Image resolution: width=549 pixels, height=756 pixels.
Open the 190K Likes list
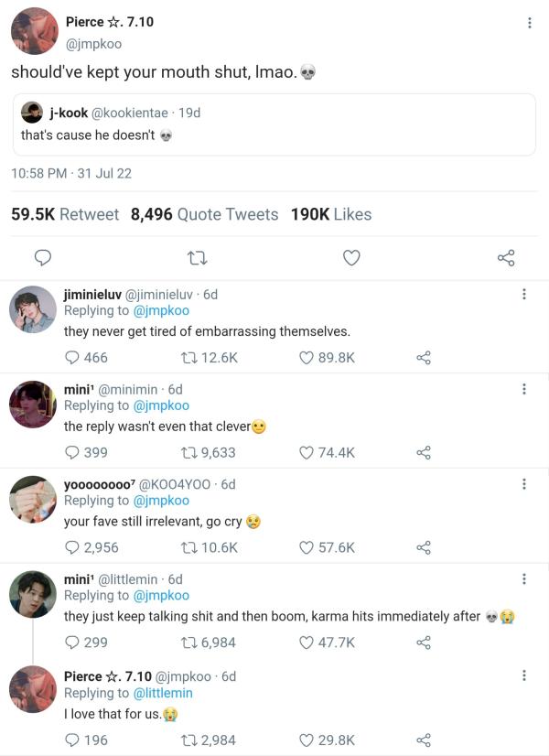click(331, 214)
